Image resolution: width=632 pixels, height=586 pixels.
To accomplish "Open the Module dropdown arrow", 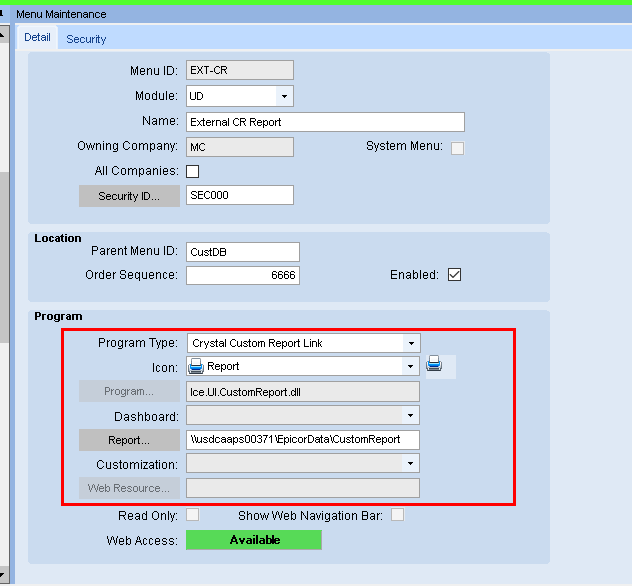I will point(285,96).
